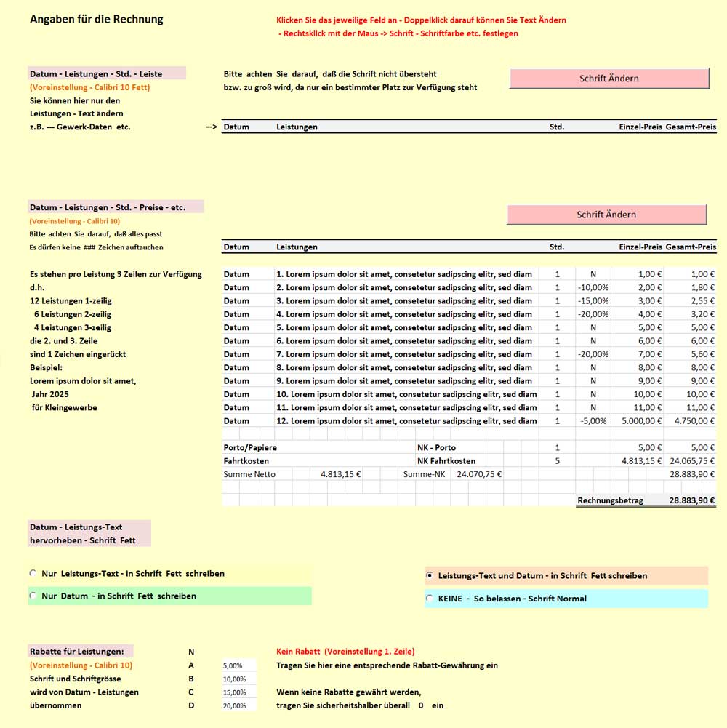
Task: Click the 5.000,00 € Einzel-Preis cell
Action: 637,421
